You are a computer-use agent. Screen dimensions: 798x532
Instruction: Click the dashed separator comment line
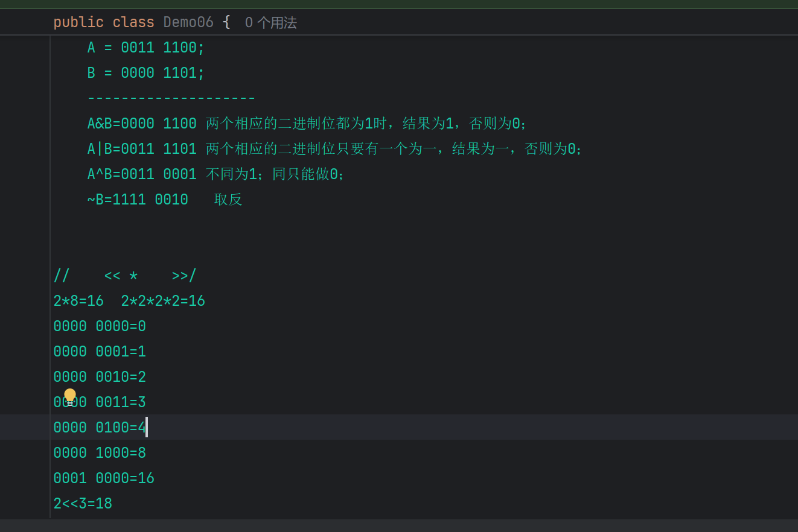(171, 97)
